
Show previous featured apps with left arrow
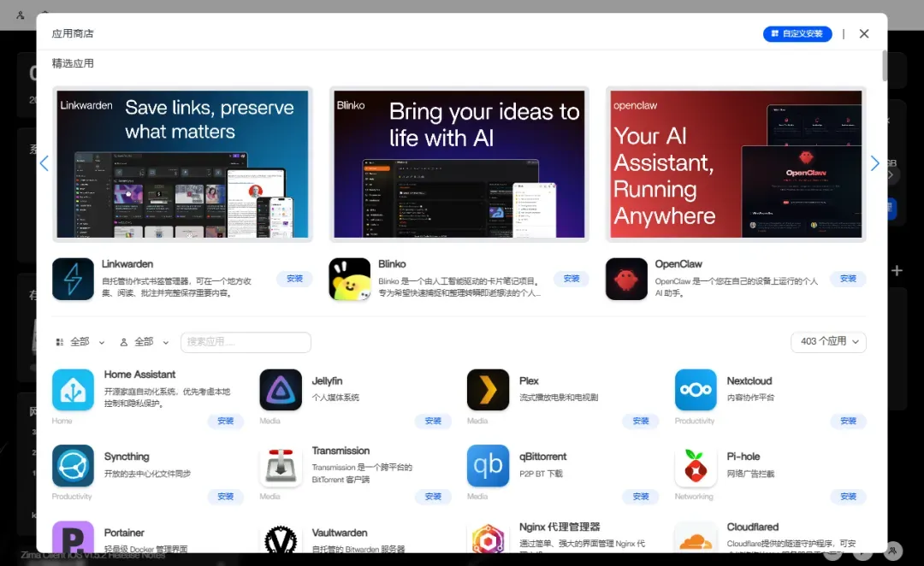[44, 163]
